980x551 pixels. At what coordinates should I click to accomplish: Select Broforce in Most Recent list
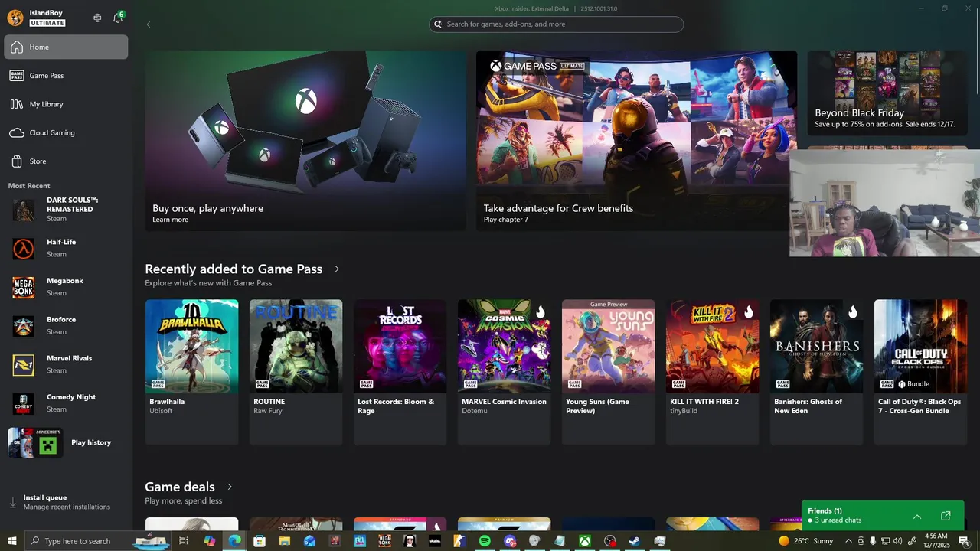click(66, 326)
